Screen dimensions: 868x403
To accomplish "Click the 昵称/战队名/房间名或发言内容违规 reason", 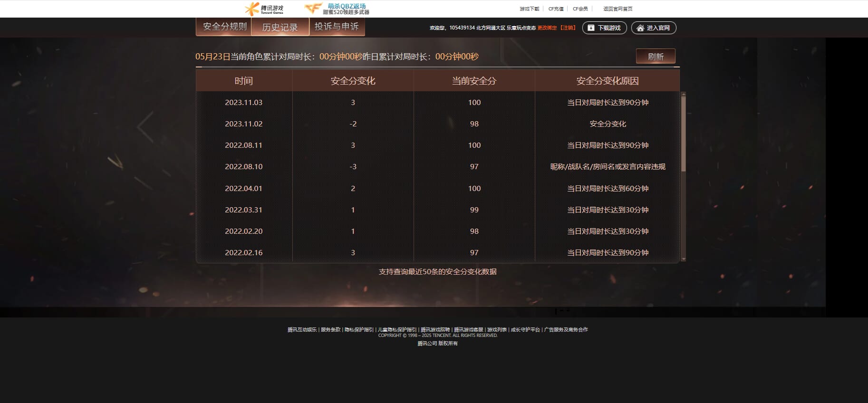I will click(x=608, y=167).
